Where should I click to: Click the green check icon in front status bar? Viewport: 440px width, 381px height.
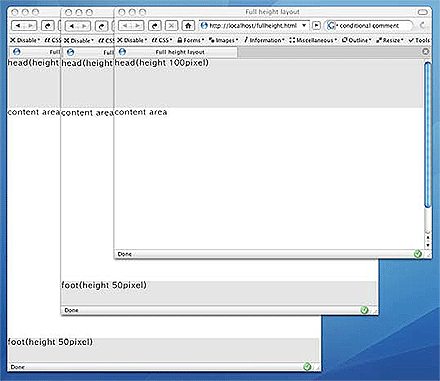tap(417, 254)
